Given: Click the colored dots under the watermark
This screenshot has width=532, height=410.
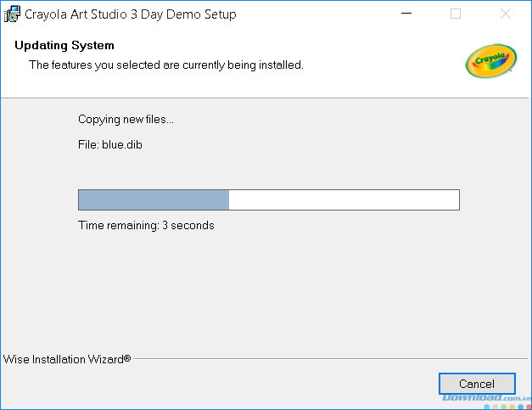Looking at the screenshot, I should coord(508,407).
